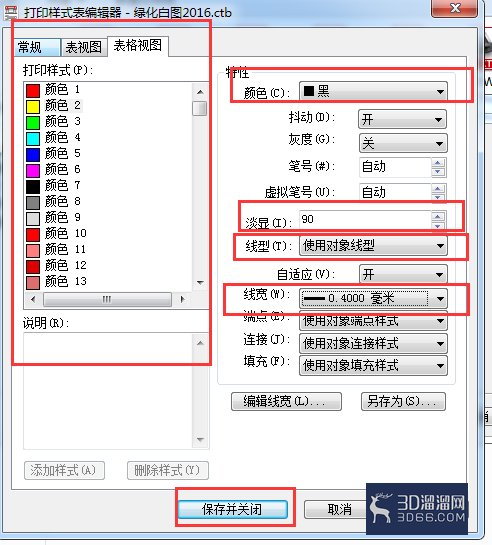Screen dimensions: 492x545
Task: Click the 编辑线宽(L)... button
Action: [x=286, y=402]
